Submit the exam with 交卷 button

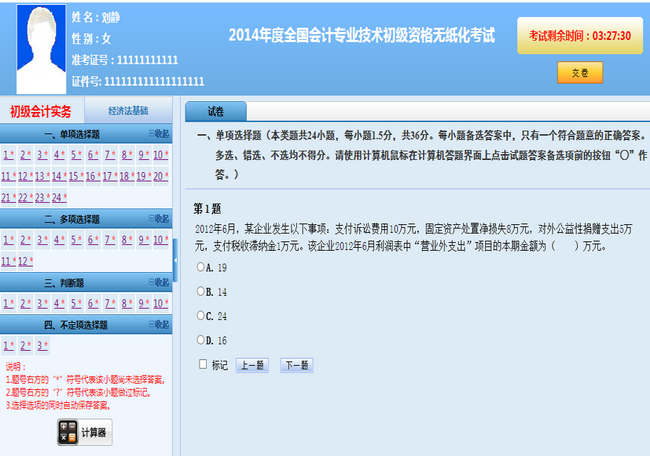580,72
